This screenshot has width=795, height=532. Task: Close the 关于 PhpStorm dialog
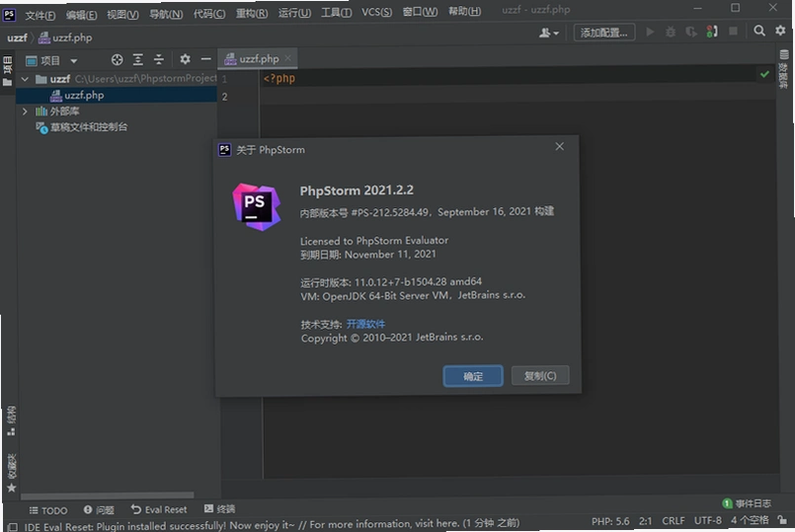tap(559, 146)
